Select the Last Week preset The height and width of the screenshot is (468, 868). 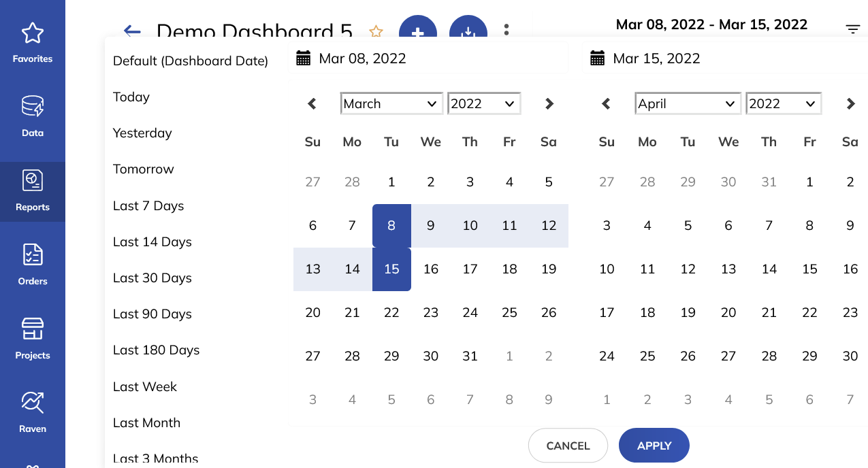pos(145,386)
